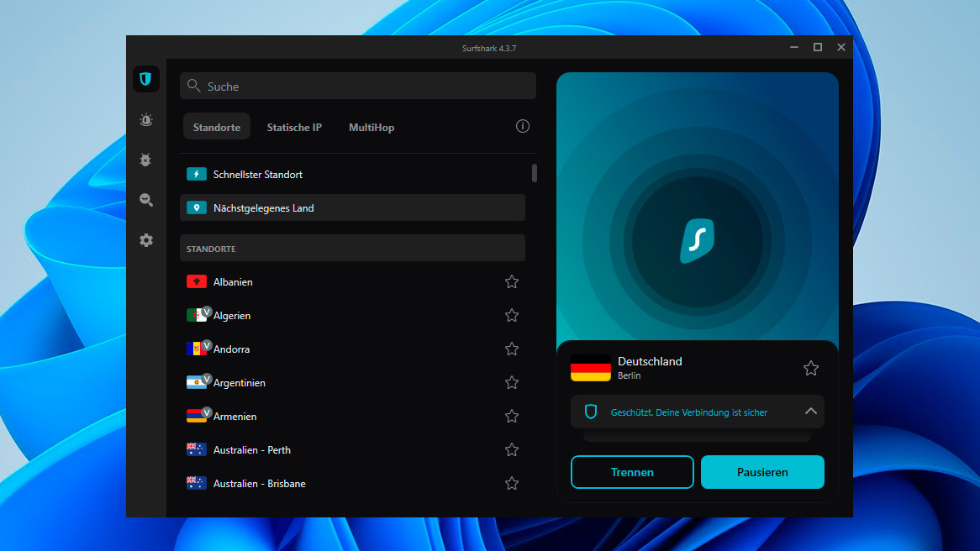Image resolution: width=980 pixels, height=551 pixels.
Task: Click the Berlin city label
Action: (629, 375)
